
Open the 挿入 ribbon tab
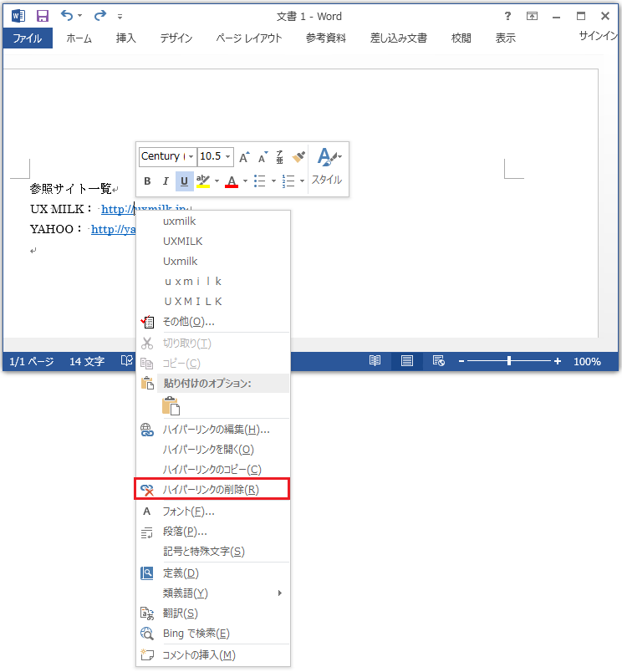point(125,38)
